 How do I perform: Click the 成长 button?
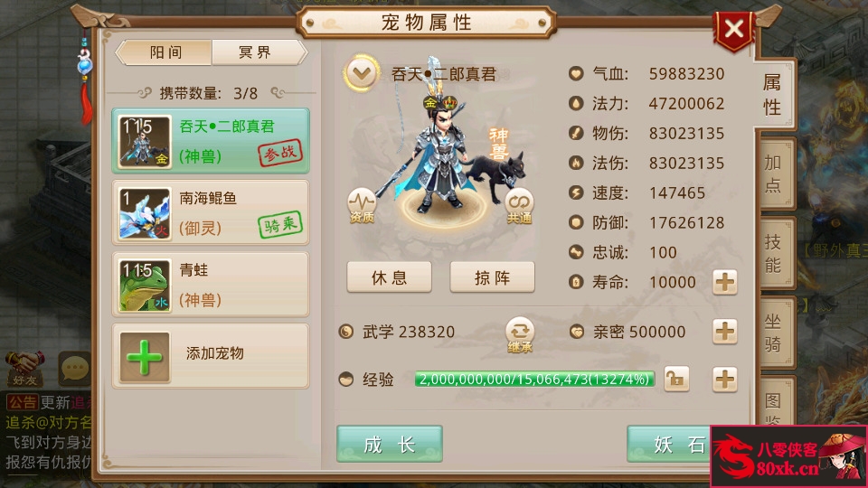click(x=389, y=444)
